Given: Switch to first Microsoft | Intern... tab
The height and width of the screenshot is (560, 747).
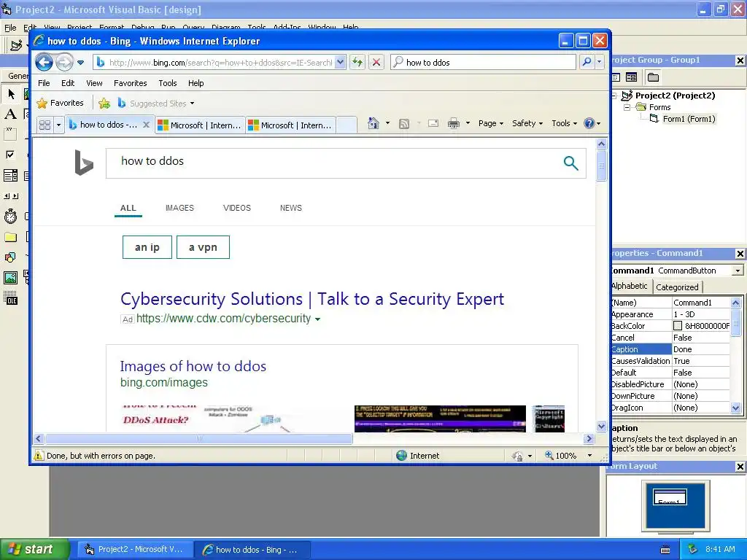Looking at the screenshot, I should click(x=200, y=125).
